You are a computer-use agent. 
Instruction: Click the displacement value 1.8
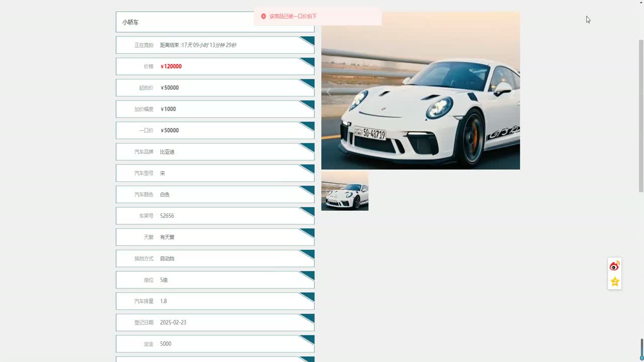164,301
